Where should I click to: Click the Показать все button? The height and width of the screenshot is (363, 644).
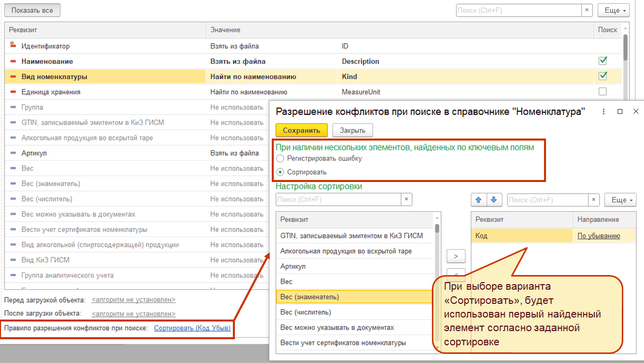(32, 10)
